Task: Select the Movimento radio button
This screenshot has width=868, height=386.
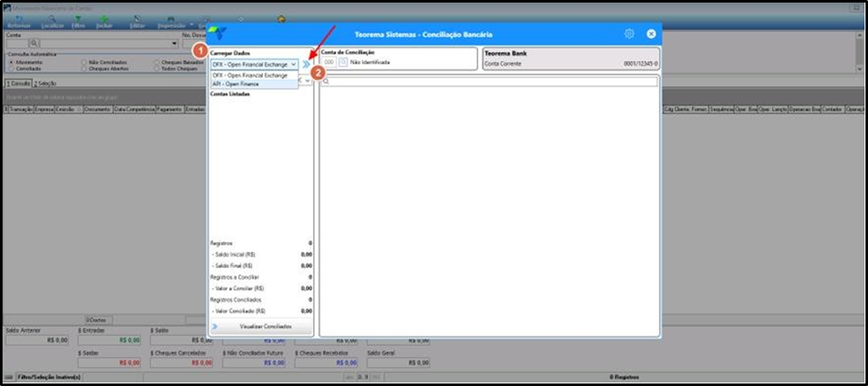Action: pyautogui.click(x=12, y=63)
